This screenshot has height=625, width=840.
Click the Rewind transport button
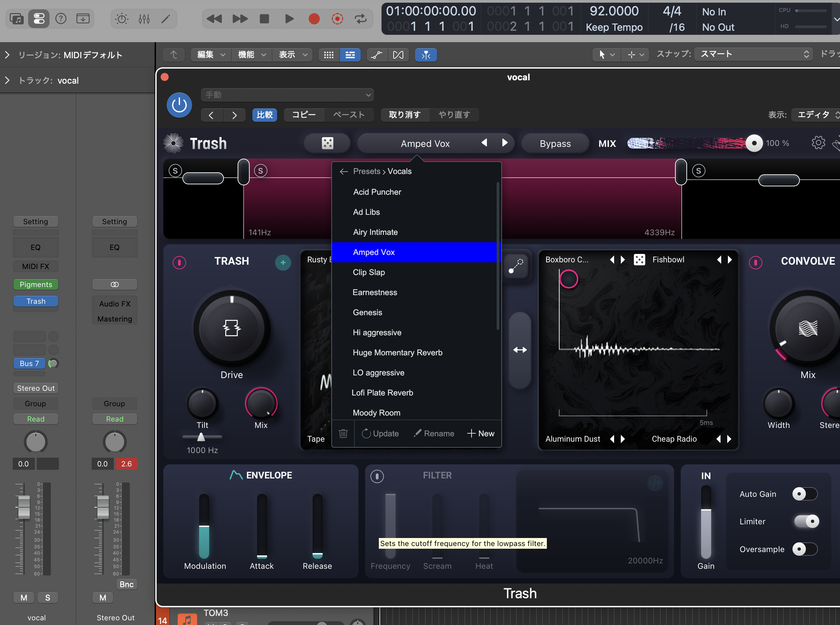(x=214, y=18)
